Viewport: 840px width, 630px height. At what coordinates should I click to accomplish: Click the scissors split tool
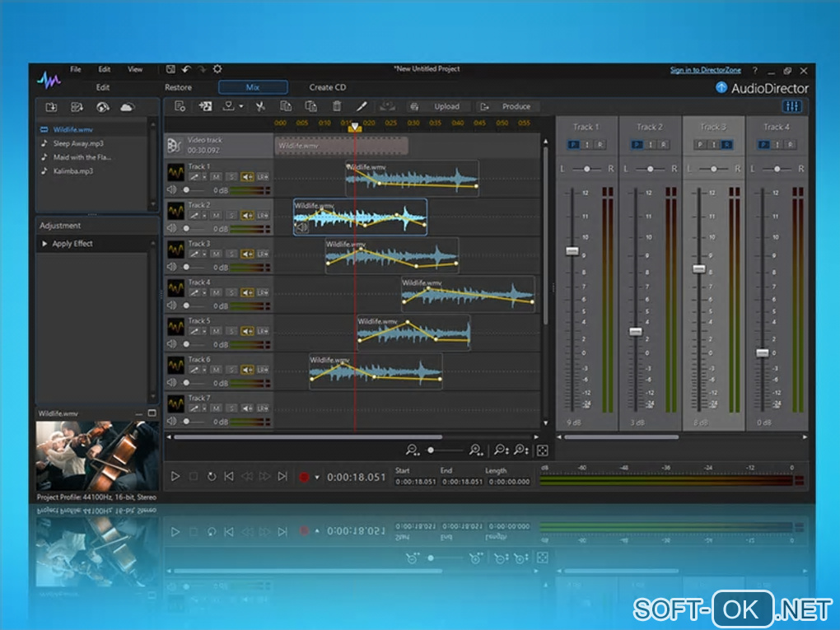(260, 106)
